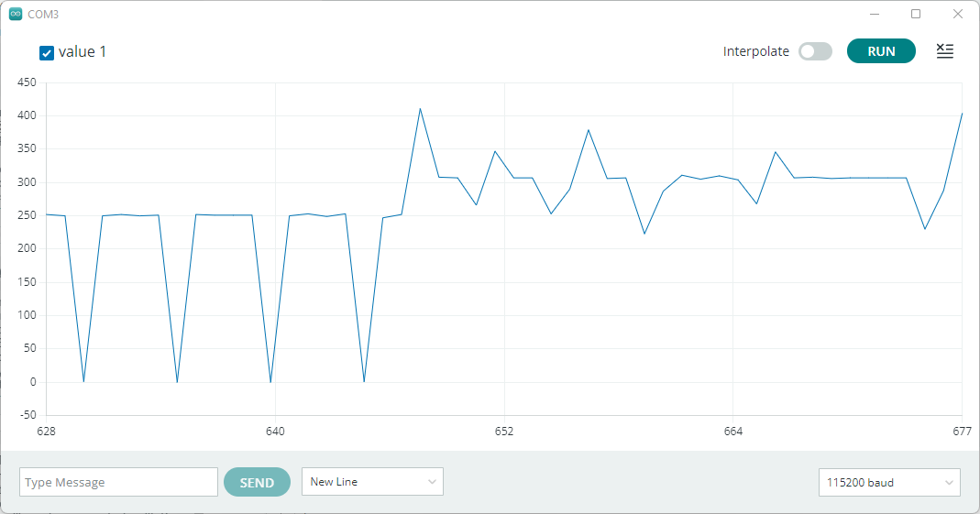Viewport: 980px width, 514px height.
Task: Click the RUN button
Action: [x=881, y=51]
